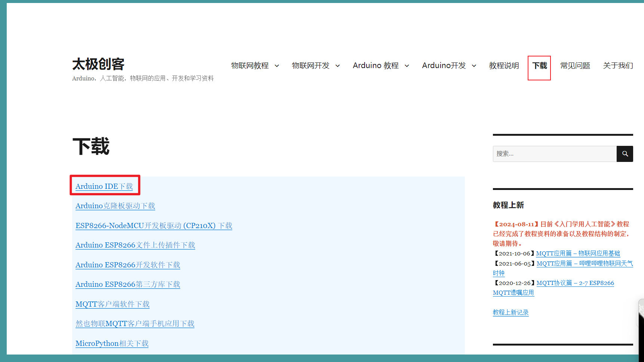Screen dimensions: 644x362
Task: Click the search magnifier button
Action: [625, 154]
